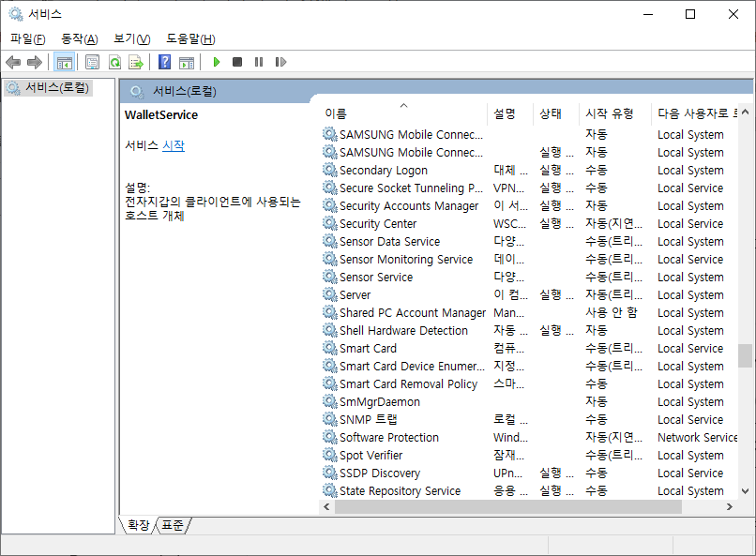Start service with green play icon

coord(217,62)
